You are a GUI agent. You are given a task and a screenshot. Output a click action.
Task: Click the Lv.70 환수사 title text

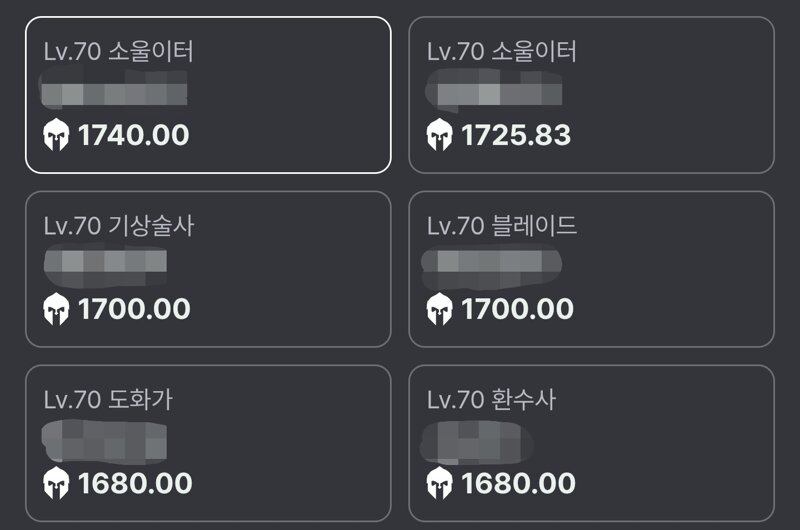click(x=491, y=399)
